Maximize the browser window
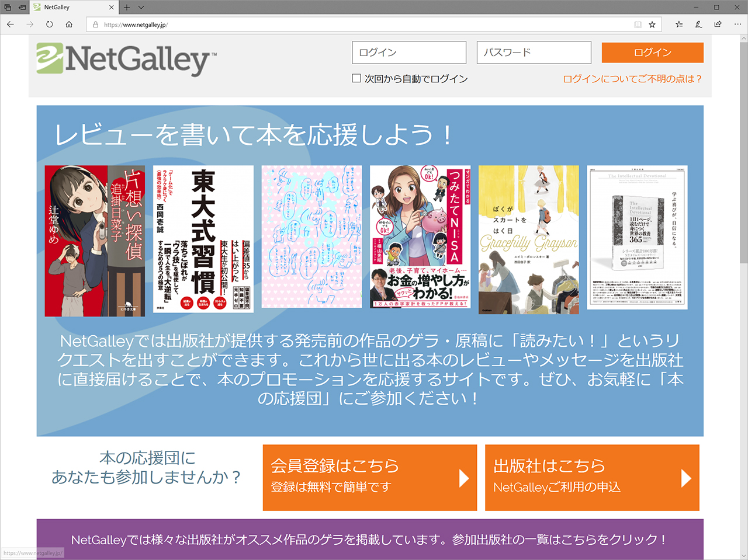Screen dimensions: 748x560 [x=716, y=8]
